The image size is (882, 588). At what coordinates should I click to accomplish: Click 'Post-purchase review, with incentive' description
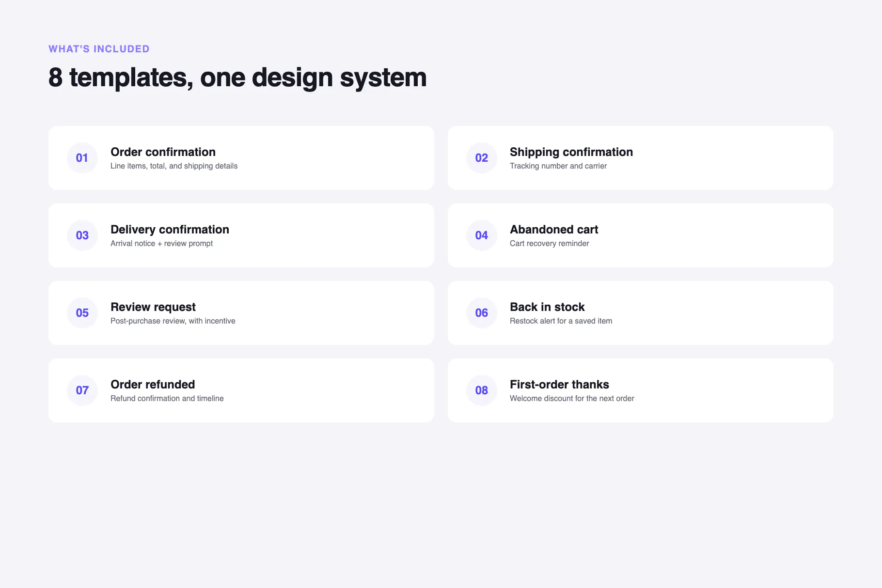coord(173,321)
